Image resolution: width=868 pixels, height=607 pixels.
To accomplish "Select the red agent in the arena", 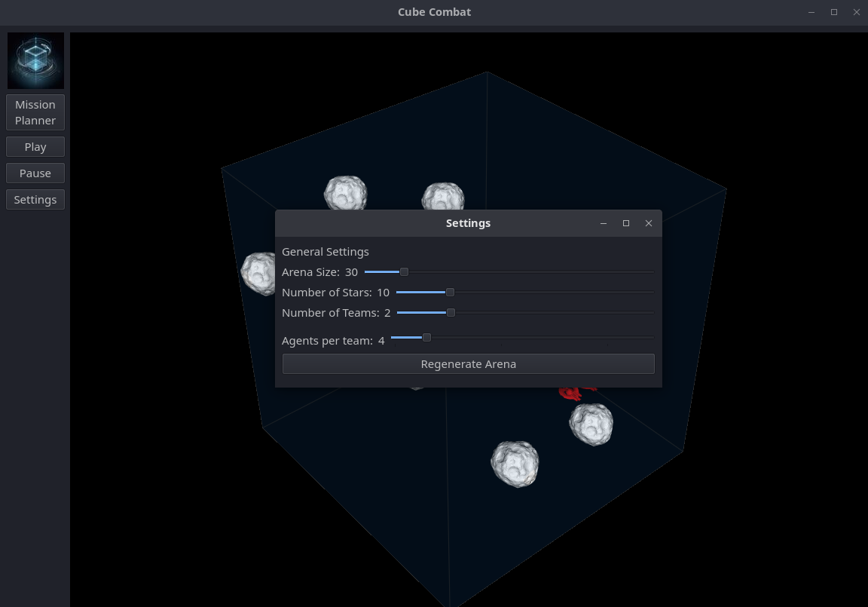I will pos(573,392).
